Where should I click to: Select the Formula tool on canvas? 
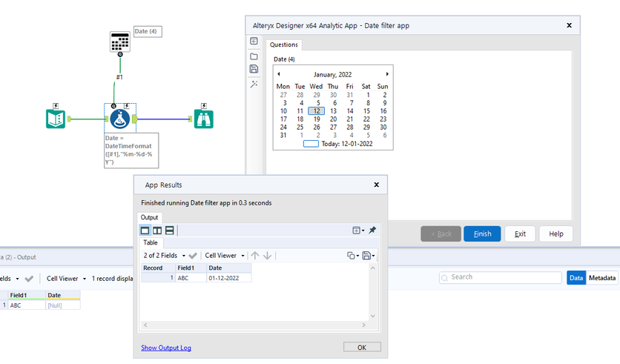(120, 119)
